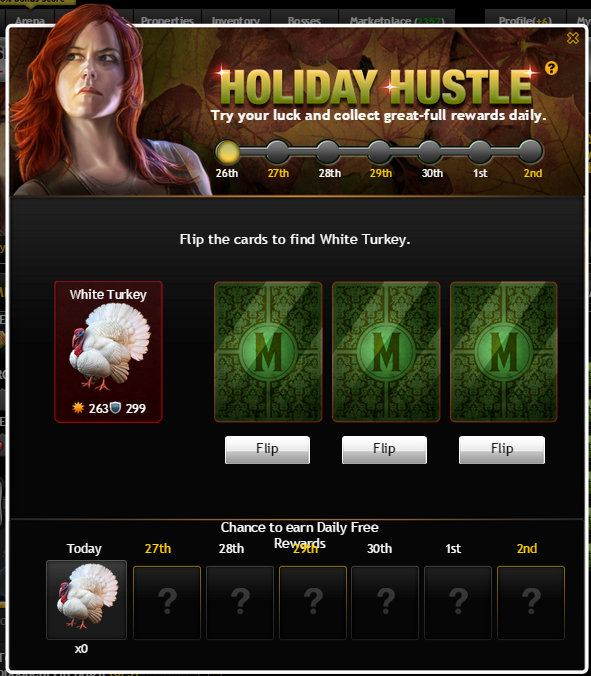Click the Flip button under third card
Viewport: 591px width, 676px height.
[x=502, y=450]
